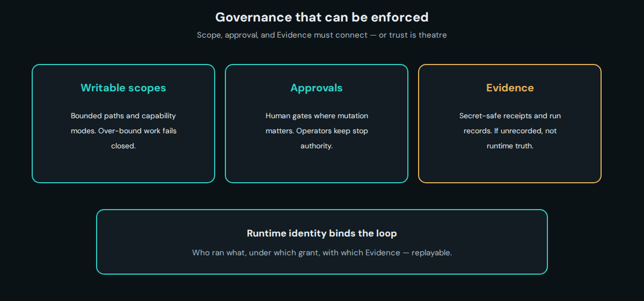Screen dimensions: 644x301
Task: Click the 'Human gates where mutation matters' text
Action: click(317, 131)
